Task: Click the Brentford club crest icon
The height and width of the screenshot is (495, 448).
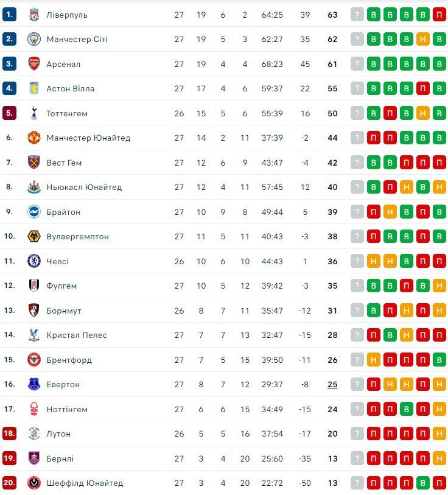Action: click(33, 360)
